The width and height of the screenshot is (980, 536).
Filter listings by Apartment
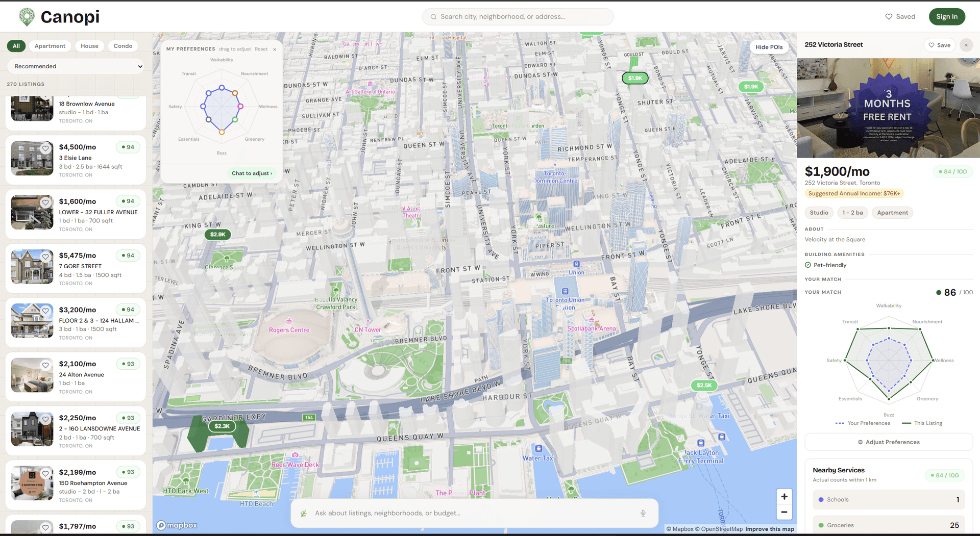coord(50,46)
